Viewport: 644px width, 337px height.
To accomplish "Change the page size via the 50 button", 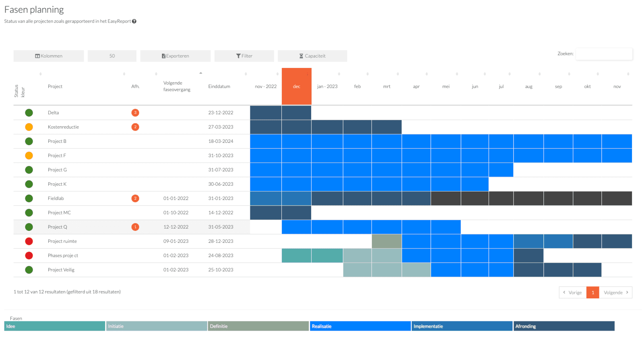I will coord(112,56).
